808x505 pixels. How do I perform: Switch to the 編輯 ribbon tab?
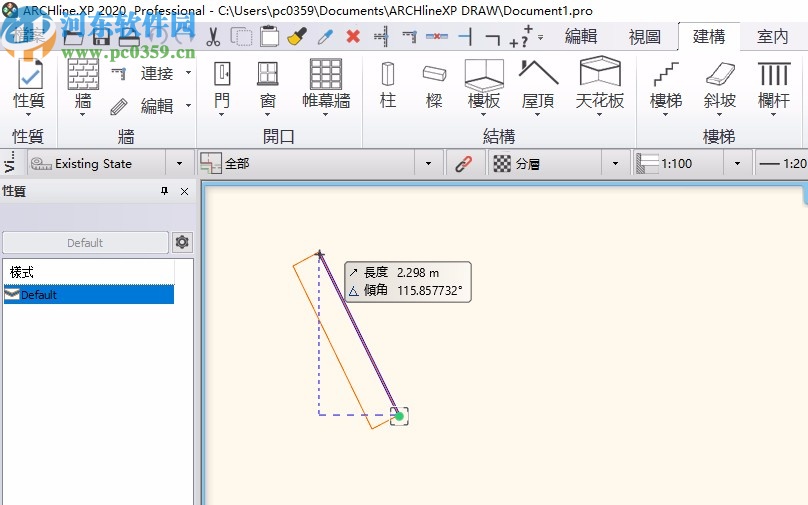point(581,37)
